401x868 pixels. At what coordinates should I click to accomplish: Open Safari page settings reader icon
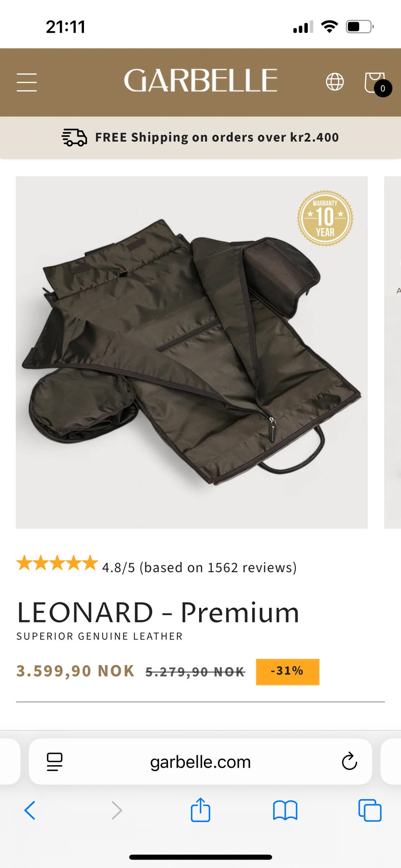(54, 761)
